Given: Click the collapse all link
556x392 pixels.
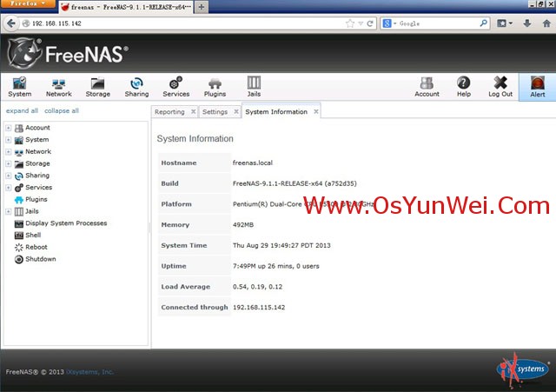Looking at the screenshot, I should point(62,110).
